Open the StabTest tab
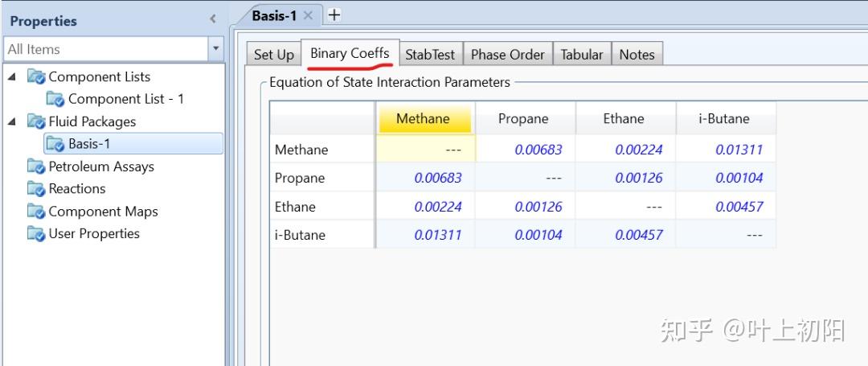This screenshot has height=366, width=868. [429, 55]
